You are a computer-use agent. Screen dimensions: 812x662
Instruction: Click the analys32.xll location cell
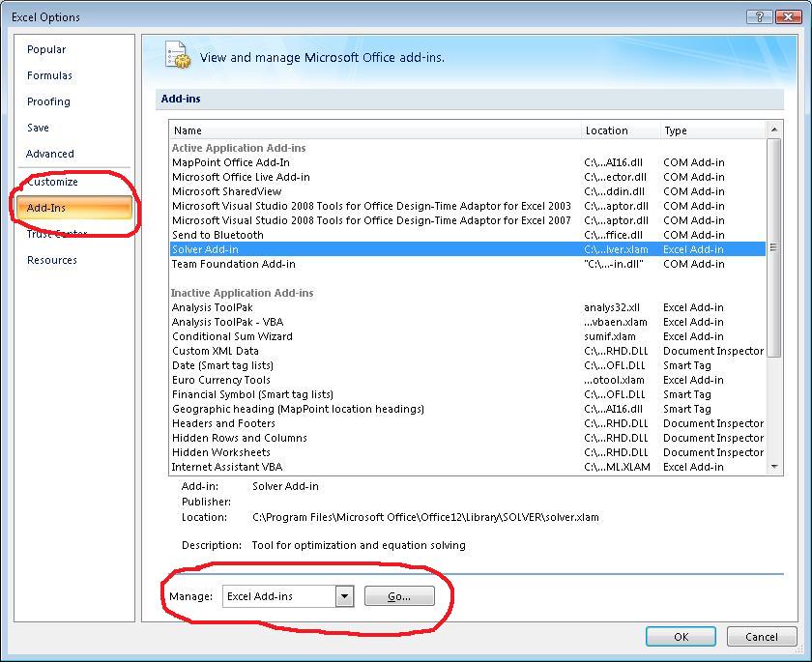pyautogui.click(x=612, y=307)
